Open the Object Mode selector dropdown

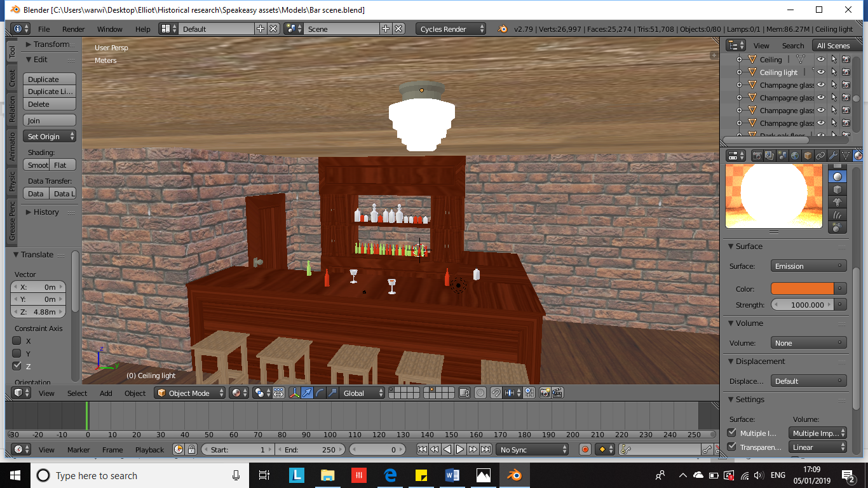pos(191,393)
